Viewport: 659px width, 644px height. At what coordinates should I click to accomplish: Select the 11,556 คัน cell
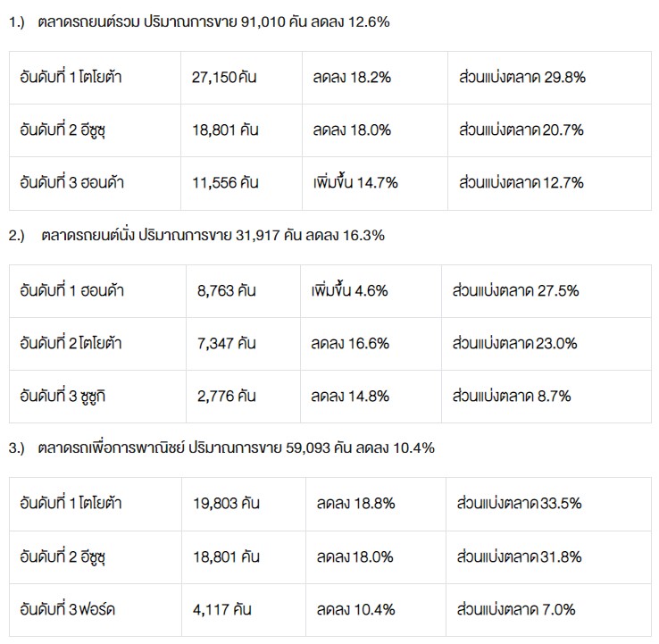(x=225, y=182)
